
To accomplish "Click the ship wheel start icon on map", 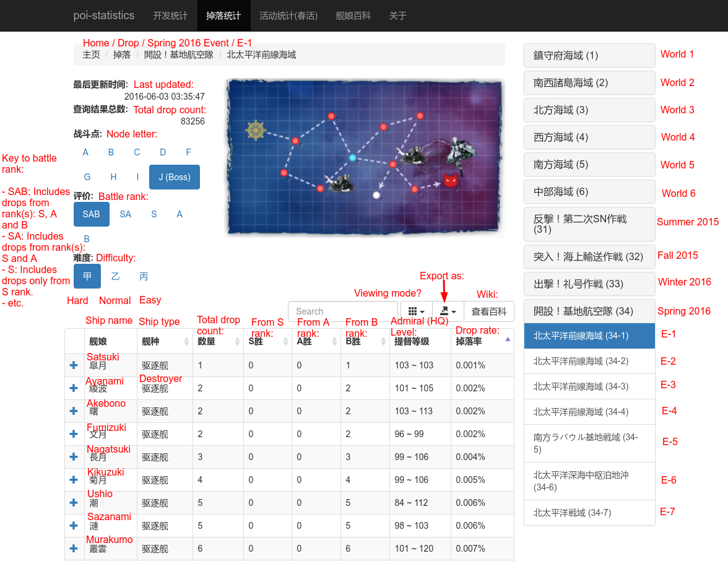I will [255, 130].
